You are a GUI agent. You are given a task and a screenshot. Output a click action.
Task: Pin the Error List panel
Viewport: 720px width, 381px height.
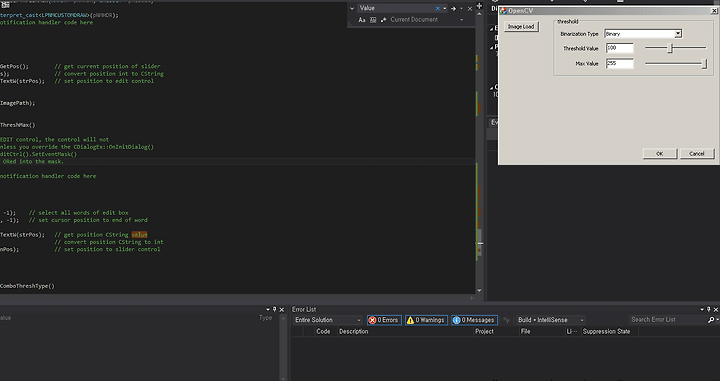click(x=709, y=309)
